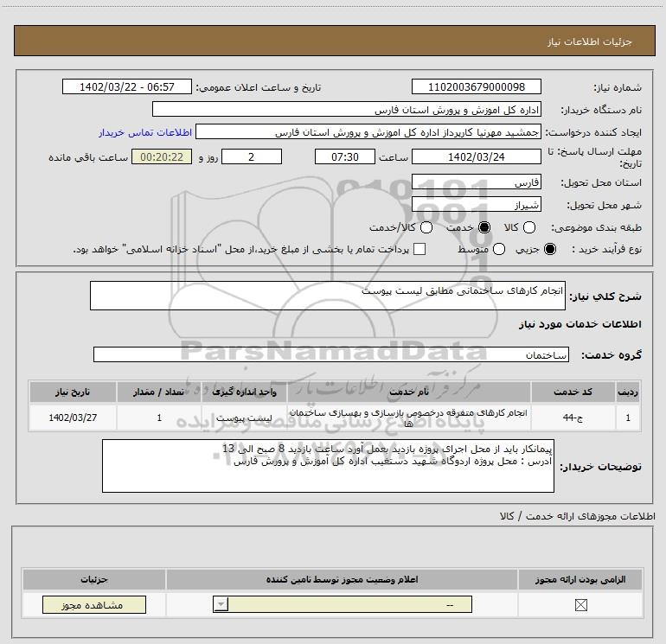Select the خدمت radio button
Viewport: 666px width, 644px height.
click(x=484, y=227)
